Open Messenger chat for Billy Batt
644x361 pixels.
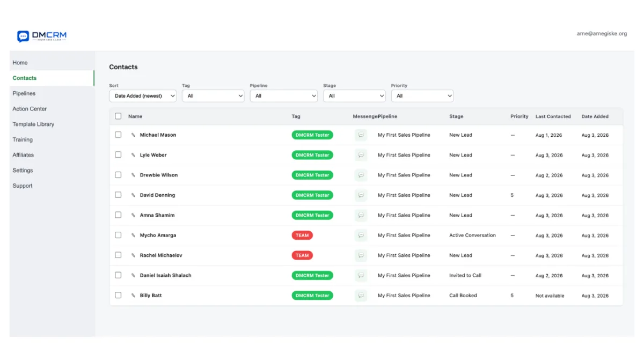(361, 296)
